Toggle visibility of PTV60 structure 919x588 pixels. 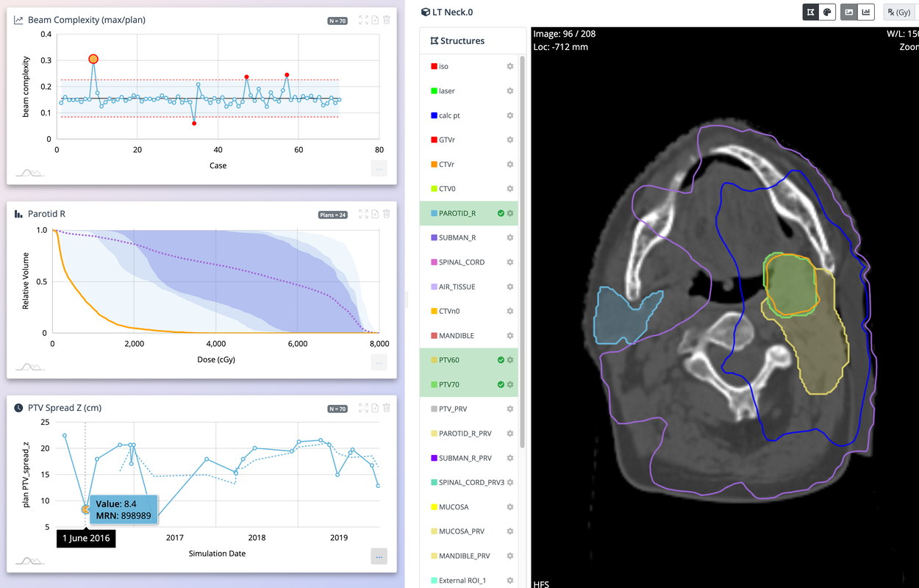coord(501,360)
